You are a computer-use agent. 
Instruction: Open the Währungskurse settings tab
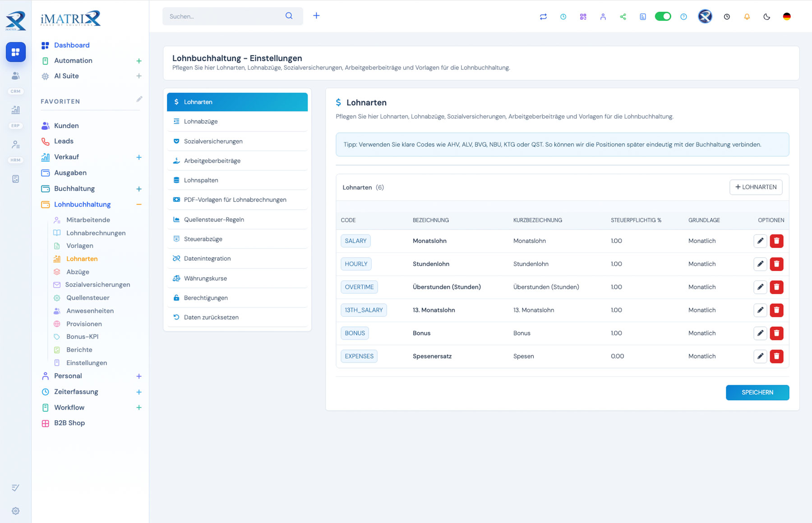coord(237,278)
